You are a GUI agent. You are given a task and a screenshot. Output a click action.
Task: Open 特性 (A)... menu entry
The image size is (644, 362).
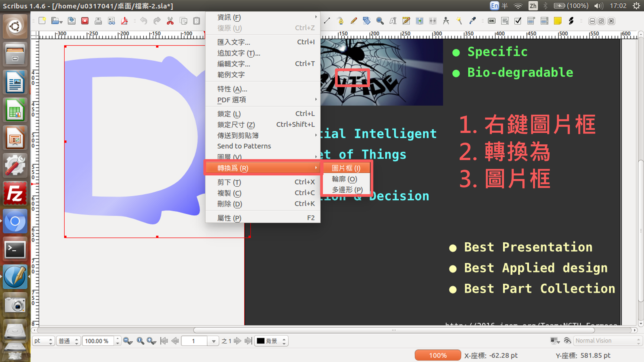(x=263, y=89)
